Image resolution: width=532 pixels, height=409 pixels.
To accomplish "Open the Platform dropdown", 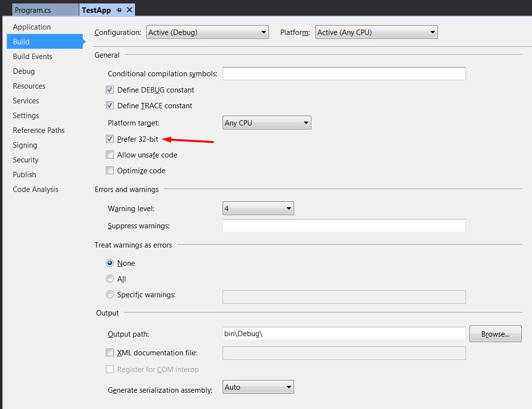I will click(376, 32).
